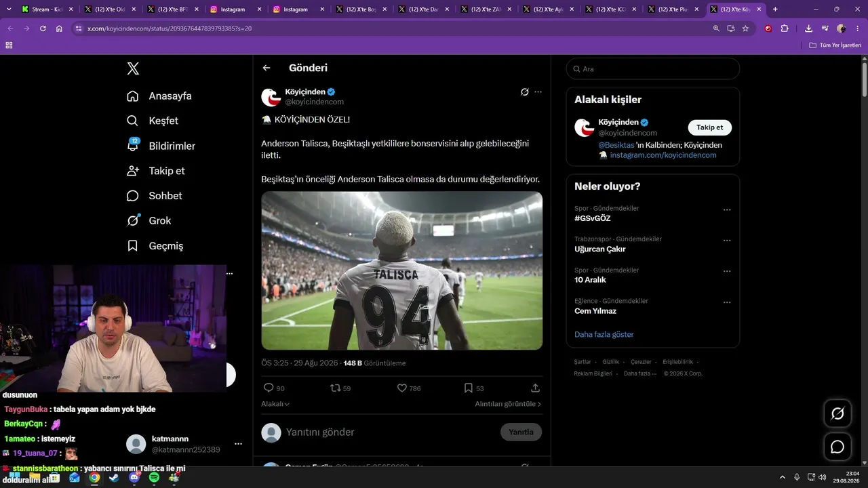This screenshot has width=868, height=488.
Task: Open more options for Uğurcan Çakır trend
Action: pos(727,241)
